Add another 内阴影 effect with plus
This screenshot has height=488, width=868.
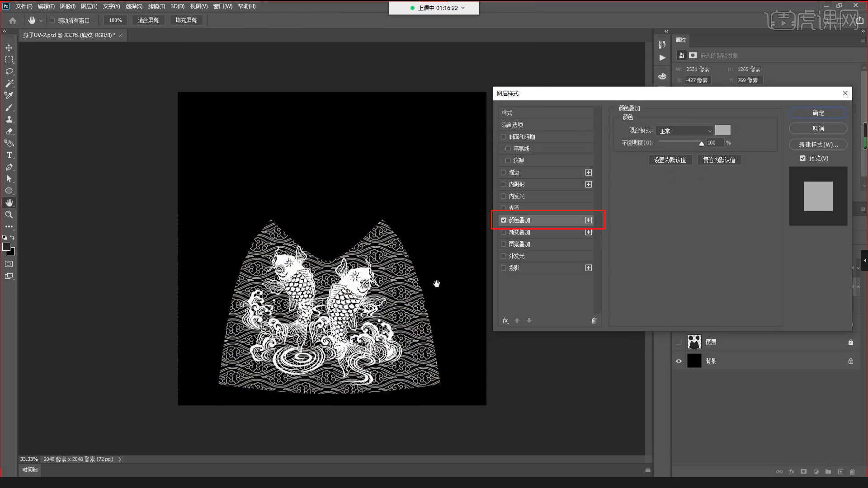(588, 184)
